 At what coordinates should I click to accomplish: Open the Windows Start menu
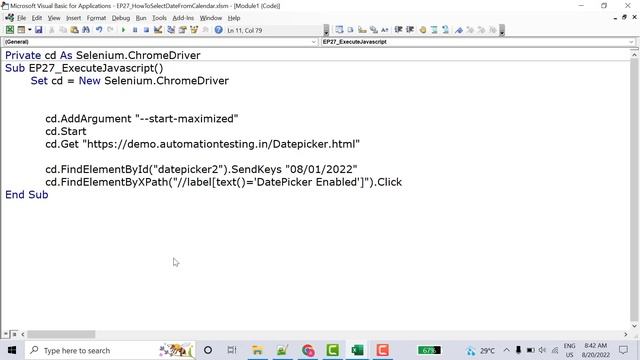tap(12, 350)
